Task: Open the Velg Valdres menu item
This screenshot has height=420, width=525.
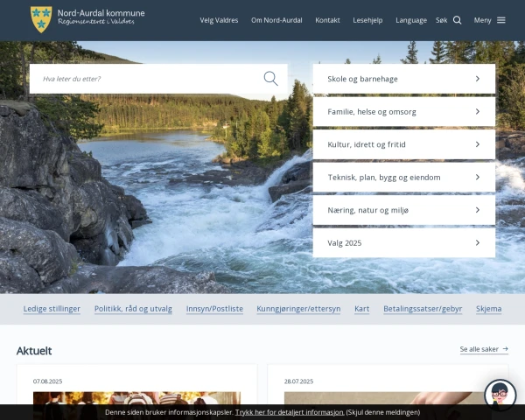Action: coord(219,20)
